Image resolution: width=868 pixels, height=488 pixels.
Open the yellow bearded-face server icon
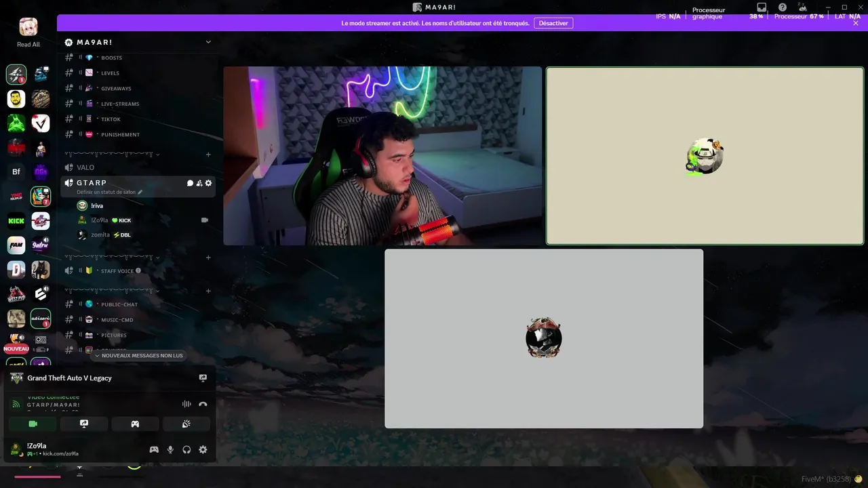click(16, 99)
